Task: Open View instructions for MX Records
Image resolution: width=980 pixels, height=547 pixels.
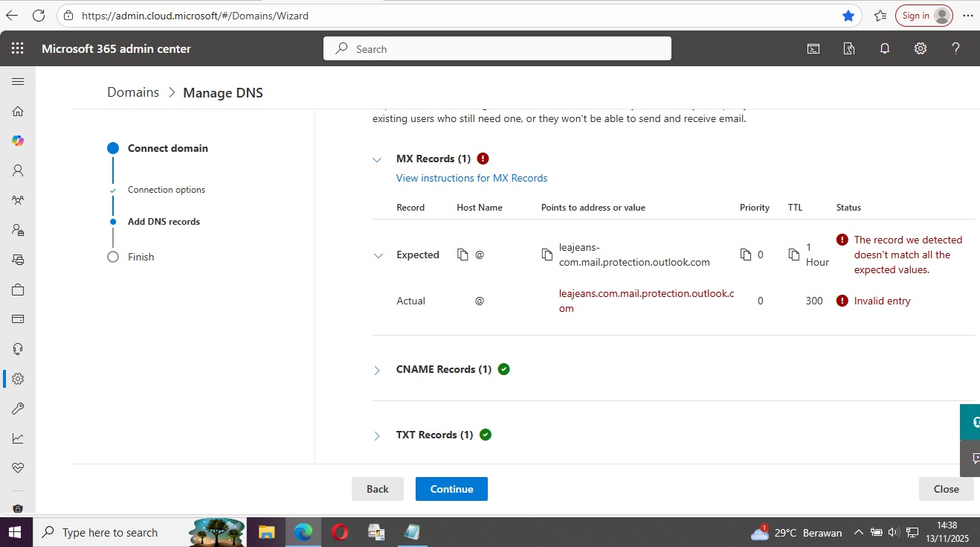Action: [471, 178]
